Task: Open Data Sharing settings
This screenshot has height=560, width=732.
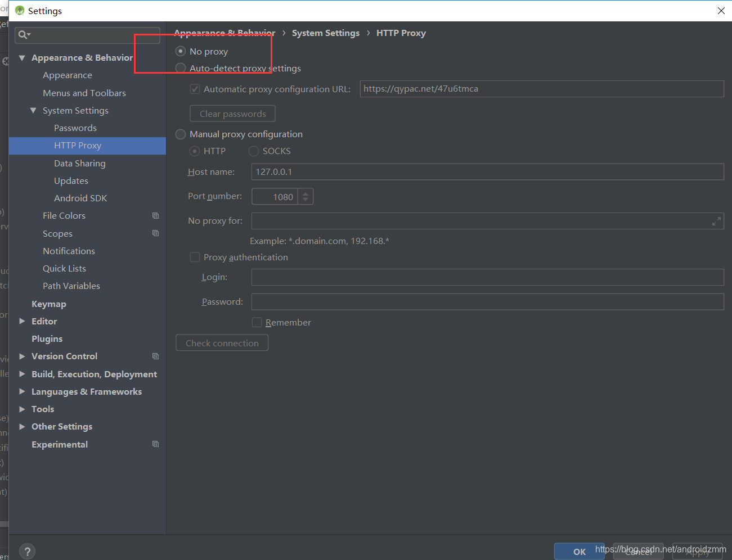Action: [x=80, y=164]
